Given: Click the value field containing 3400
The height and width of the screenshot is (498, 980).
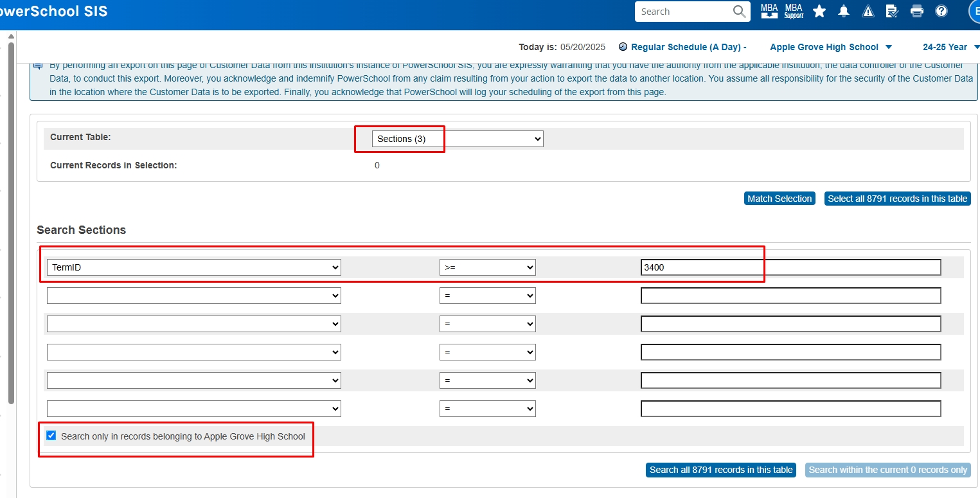Looking at the screenshot, I should click(790, 267).
